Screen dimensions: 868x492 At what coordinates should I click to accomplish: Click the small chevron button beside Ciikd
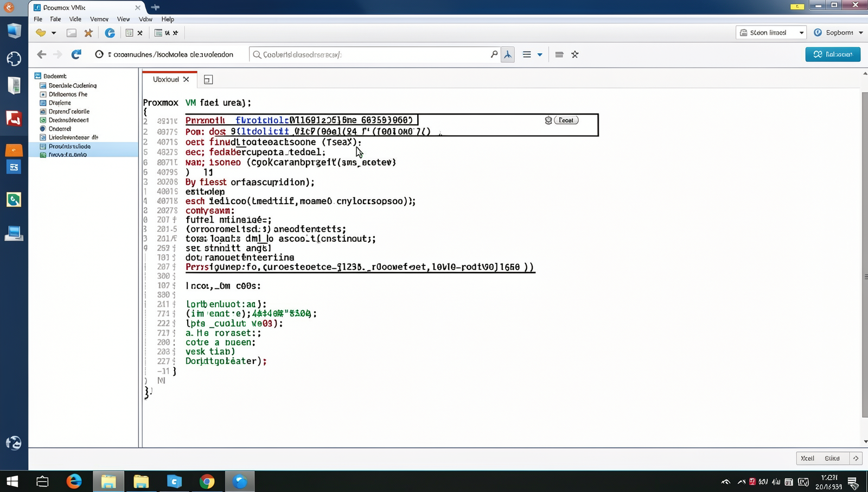[856, 458]
